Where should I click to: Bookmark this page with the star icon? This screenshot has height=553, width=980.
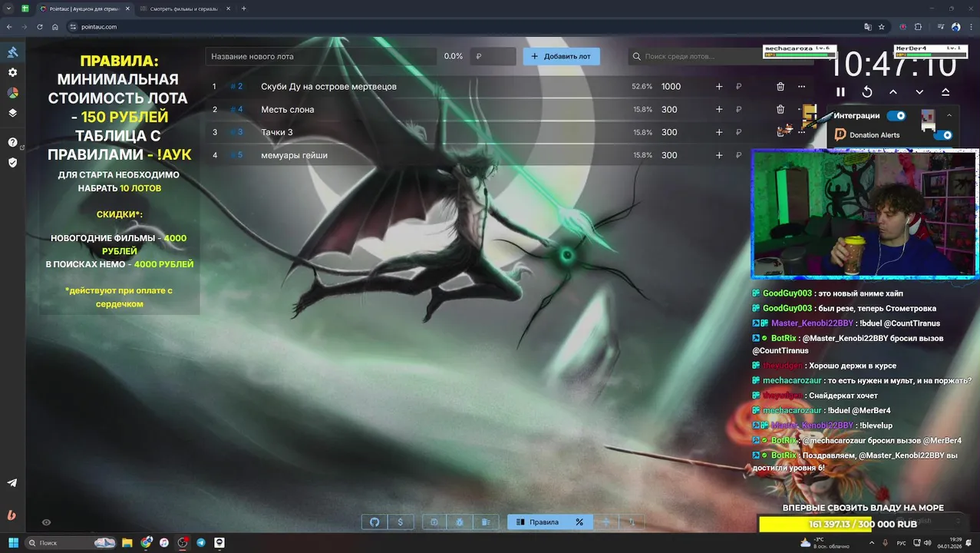(882, 27)
